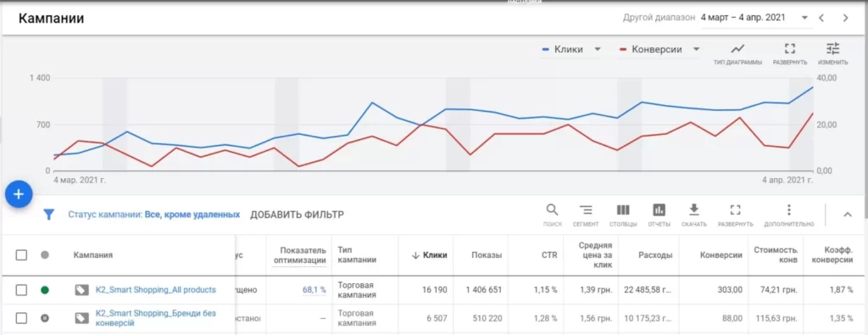Sort by Коэфф. конверсии column header

tap(833, 255)
